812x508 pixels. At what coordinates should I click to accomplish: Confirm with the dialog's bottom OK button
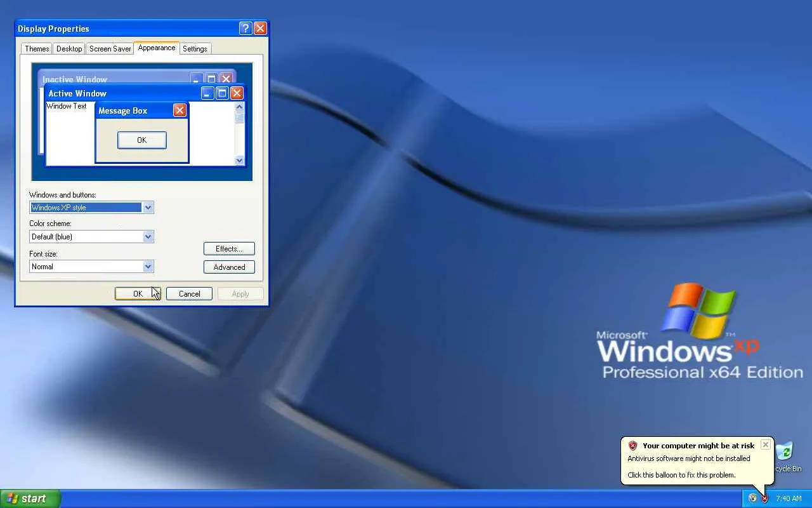138,294
